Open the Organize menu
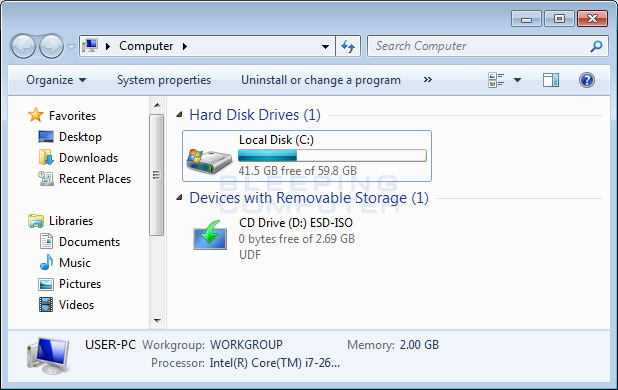Screen dimensions: 618x390 (x=56, y=80)
